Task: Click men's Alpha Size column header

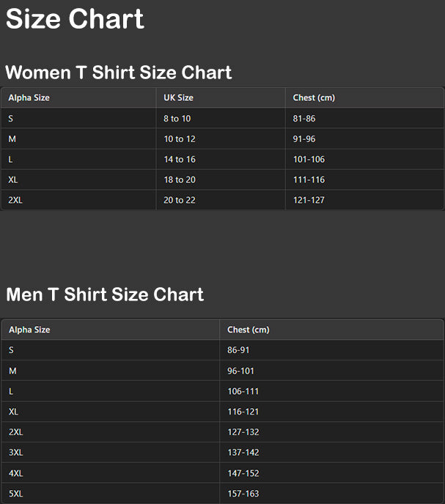Action: tap(29, 330)
